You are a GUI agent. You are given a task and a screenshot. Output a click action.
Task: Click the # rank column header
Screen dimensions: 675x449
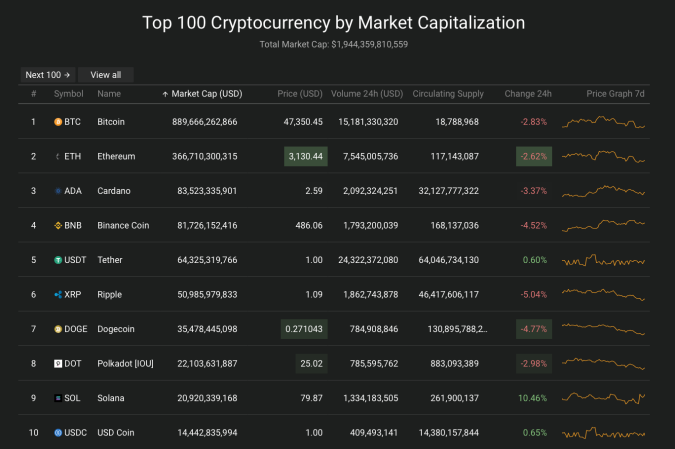click(34, 94)
